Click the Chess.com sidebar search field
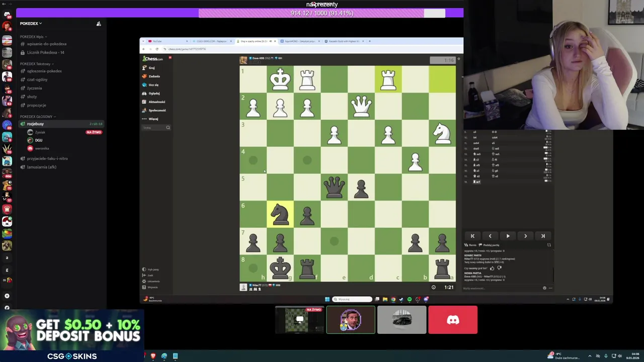 point(156,127)
